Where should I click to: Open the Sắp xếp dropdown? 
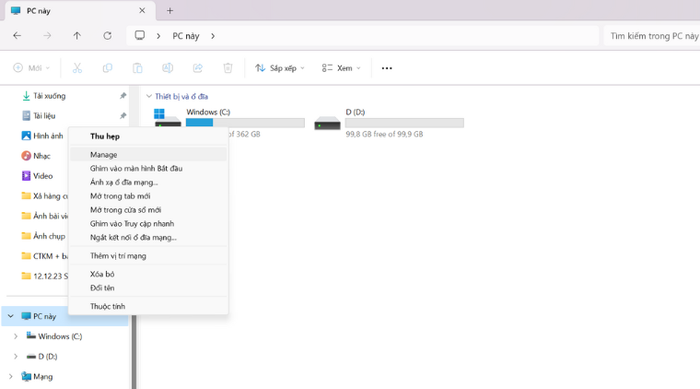280,68
